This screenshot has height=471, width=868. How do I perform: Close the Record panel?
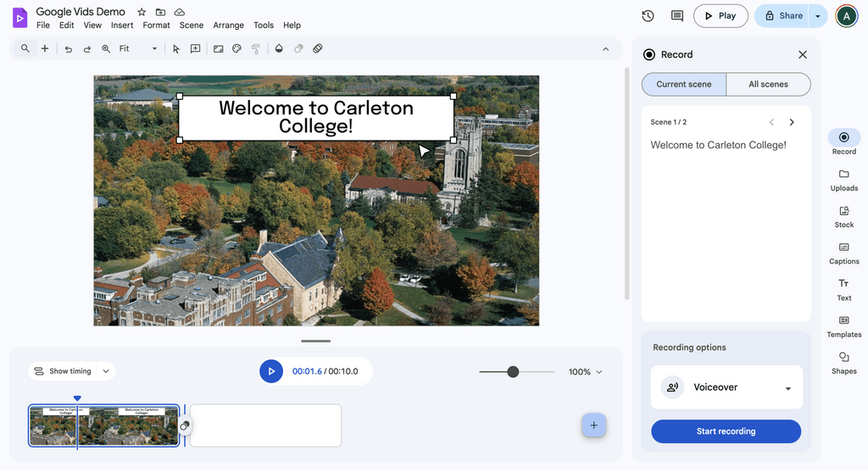(x=803, y=54)
